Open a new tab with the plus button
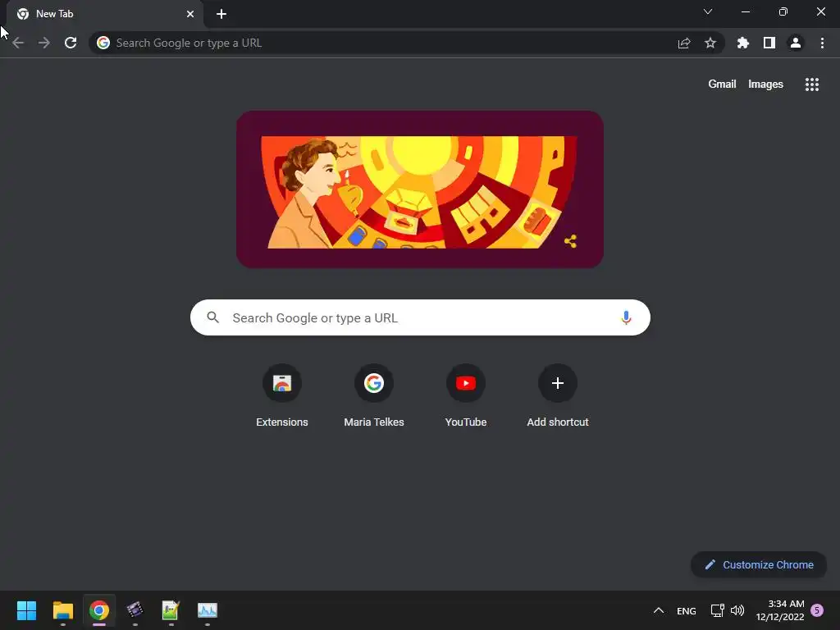840x630 pixels. 221,14
